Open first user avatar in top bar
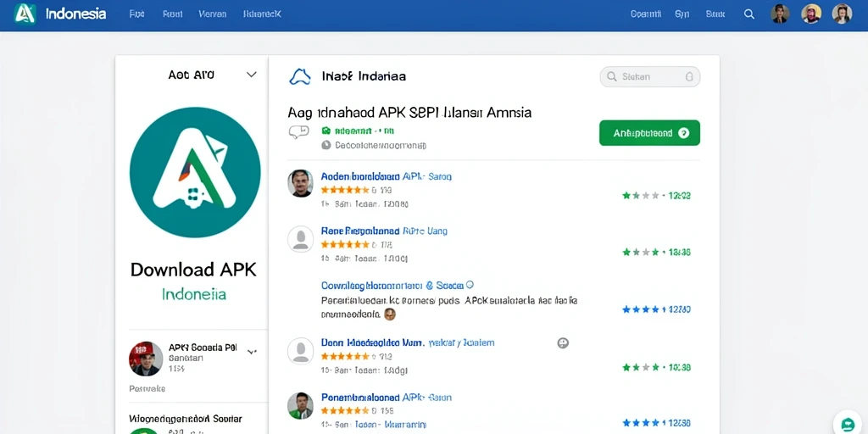Viewport: 868px width, 434px height. pos(780,14)
